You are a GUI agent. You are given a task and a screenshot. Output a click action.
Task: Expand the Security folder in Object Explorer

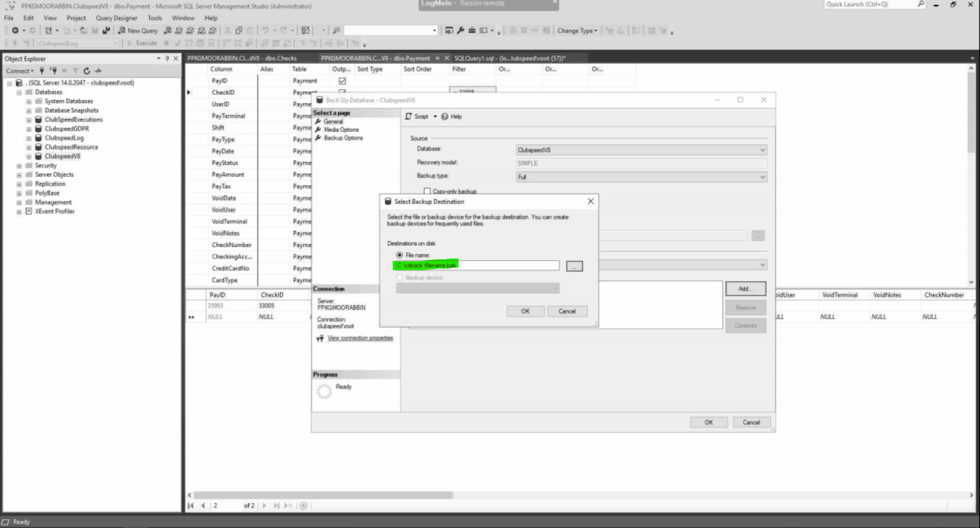[19, 166]
